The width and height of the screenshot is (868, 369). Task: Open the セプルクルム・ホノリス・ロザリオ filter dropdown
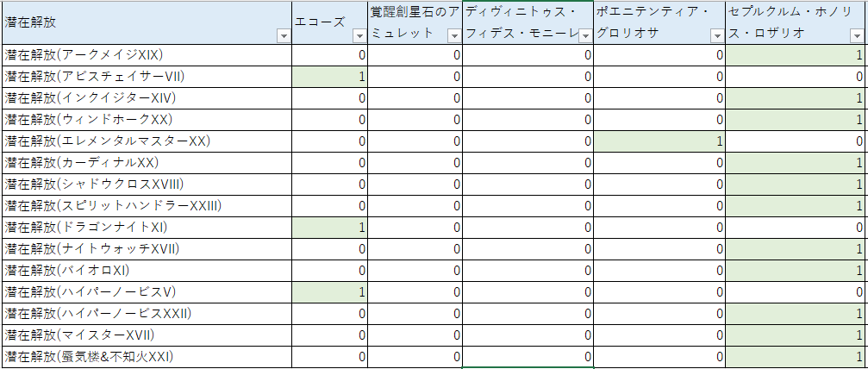click(856, 36)
